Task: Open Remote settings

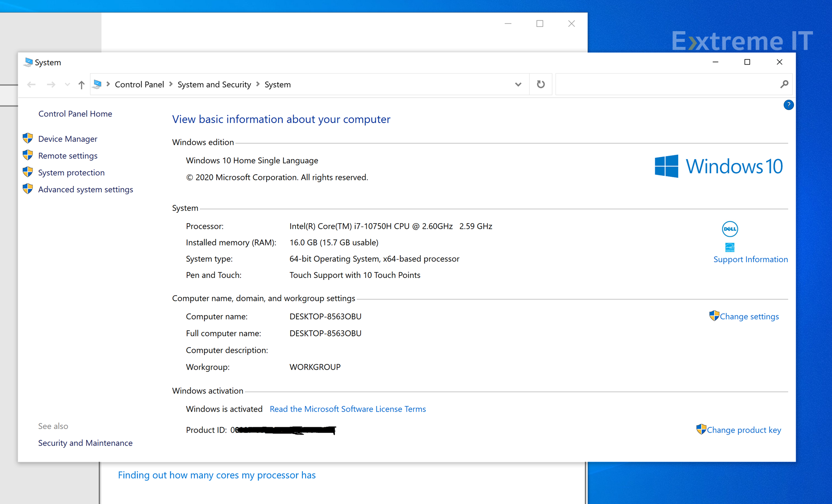Action: coord(68,156)
